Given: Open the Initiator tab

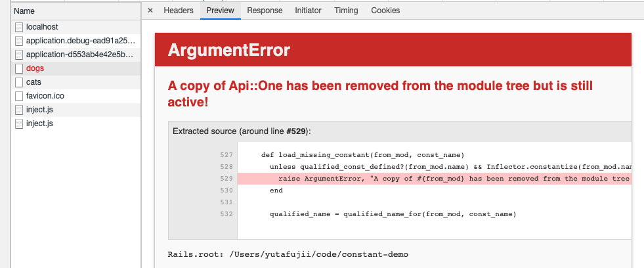Looking at the screenshot, I should [308, 11].
